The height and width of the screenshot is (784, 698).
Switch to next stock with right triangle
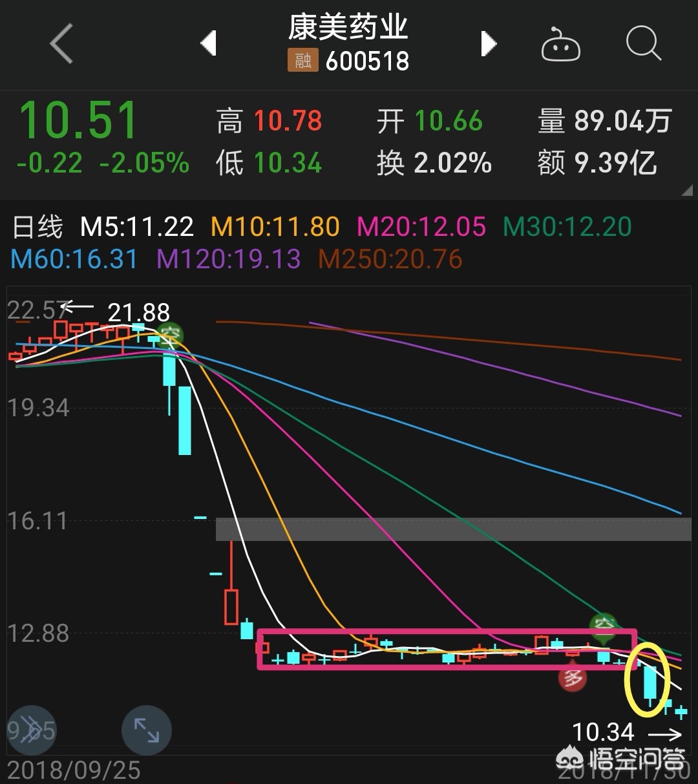point(489,44)
